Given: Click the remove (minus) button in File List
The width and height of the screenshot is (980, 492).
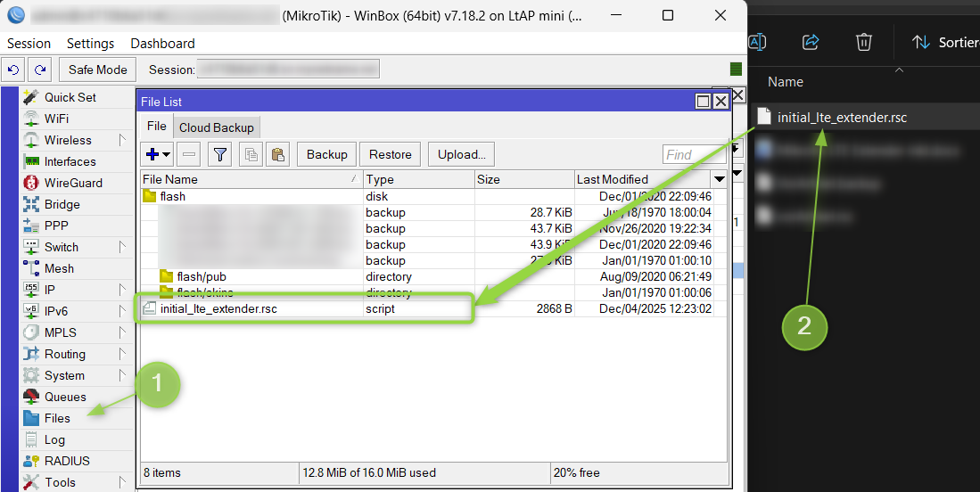Looking at the screenshot, I should [189, 154].
